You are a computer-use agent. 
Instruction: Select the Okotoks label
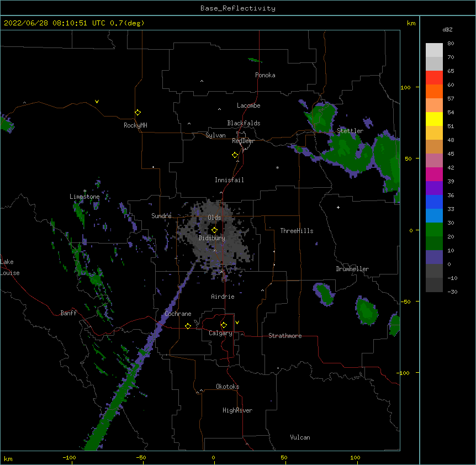[x=228, y=387]
